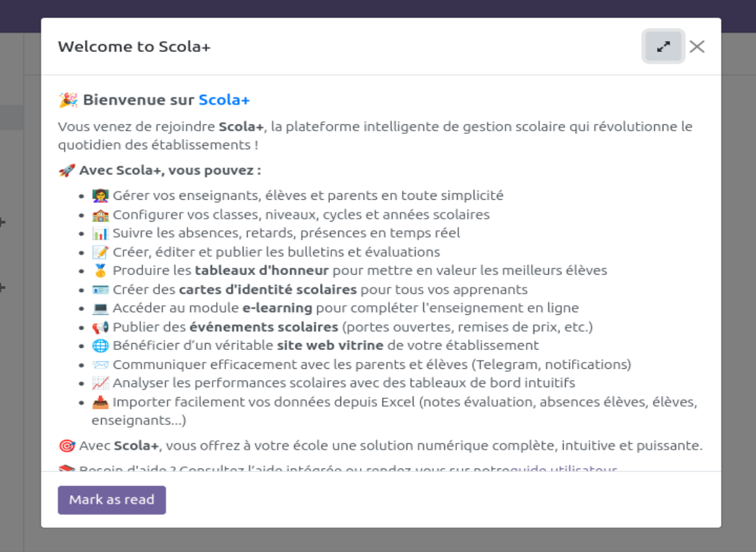Image resolution: width=756 pixels, height=552 pixels.
Task: Click the ID card emoji by Créer des cartes
Action: pos(100,290)
